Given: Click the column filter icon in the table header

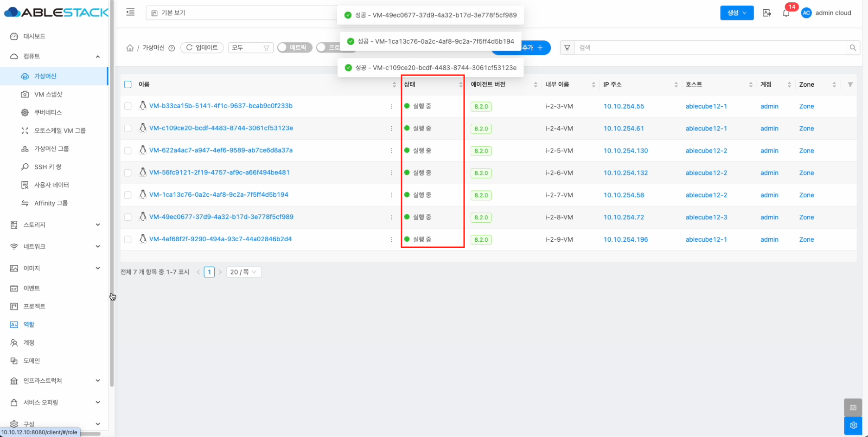Looking at the screenshot, I should [850, 84].
